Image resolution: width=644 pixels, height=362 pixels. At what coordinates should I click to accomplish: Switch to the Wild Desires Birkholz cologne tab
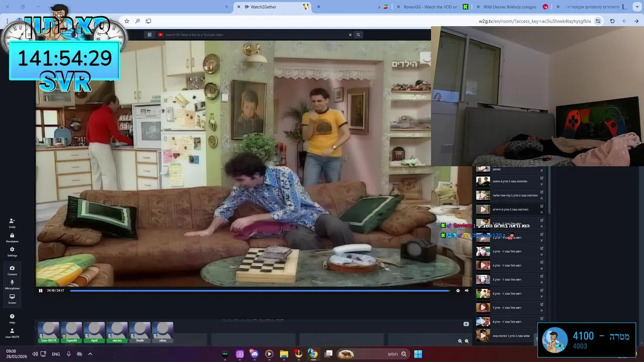pyautogui.click(x=512, y=7)
